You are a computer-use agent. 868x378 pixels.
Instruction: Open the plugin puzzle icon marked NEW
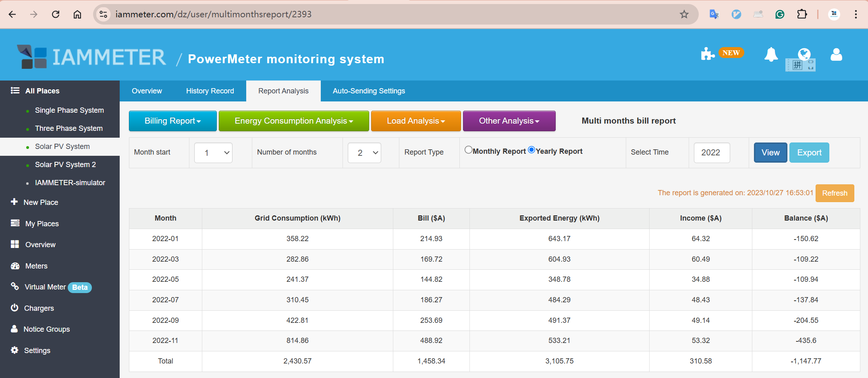point(708,54)
